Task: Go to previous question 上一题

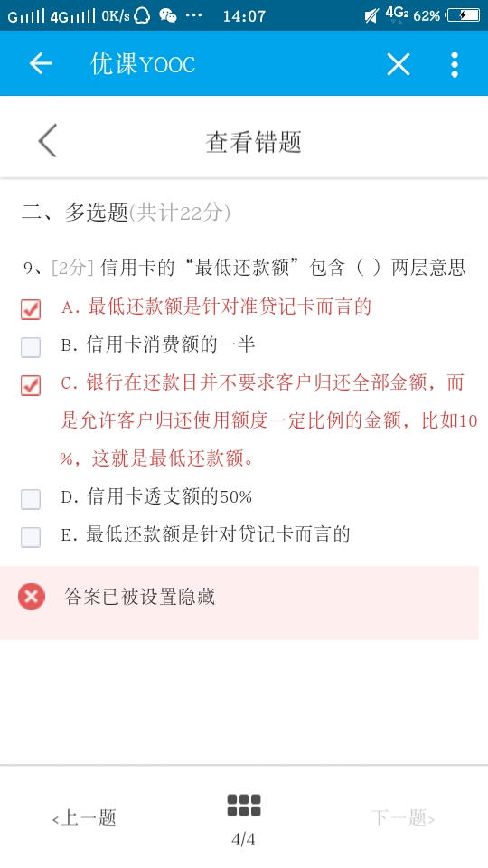Action: 84,817
